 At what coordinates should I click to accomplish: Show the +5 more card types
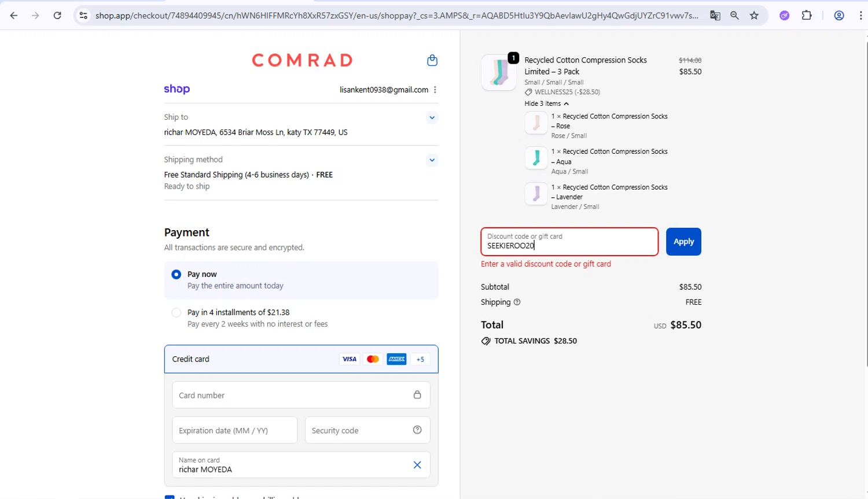pyautogui.click(x=420, y=359)
